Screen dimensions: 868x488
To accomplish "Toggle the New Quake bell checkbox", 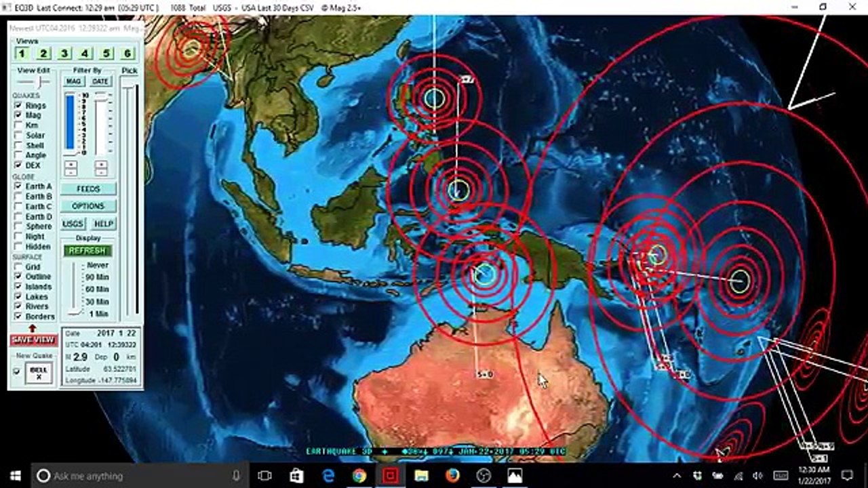I will coord(16,371).
